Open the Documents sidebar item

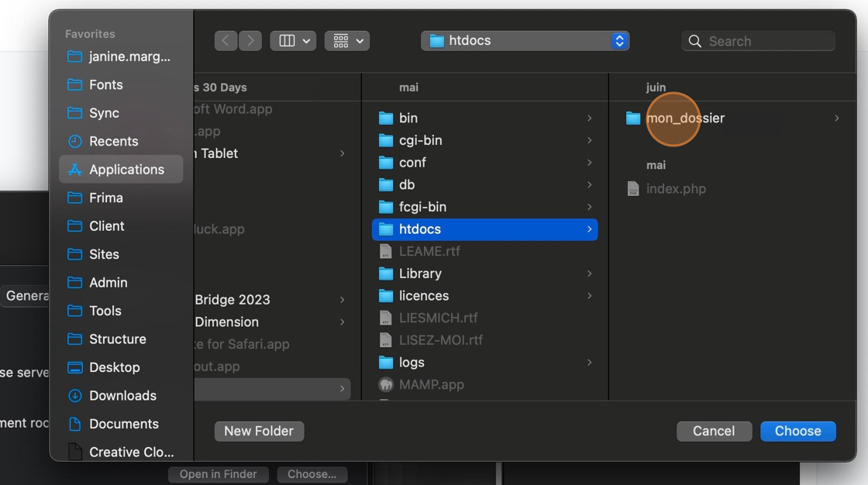tap(122, 424)
